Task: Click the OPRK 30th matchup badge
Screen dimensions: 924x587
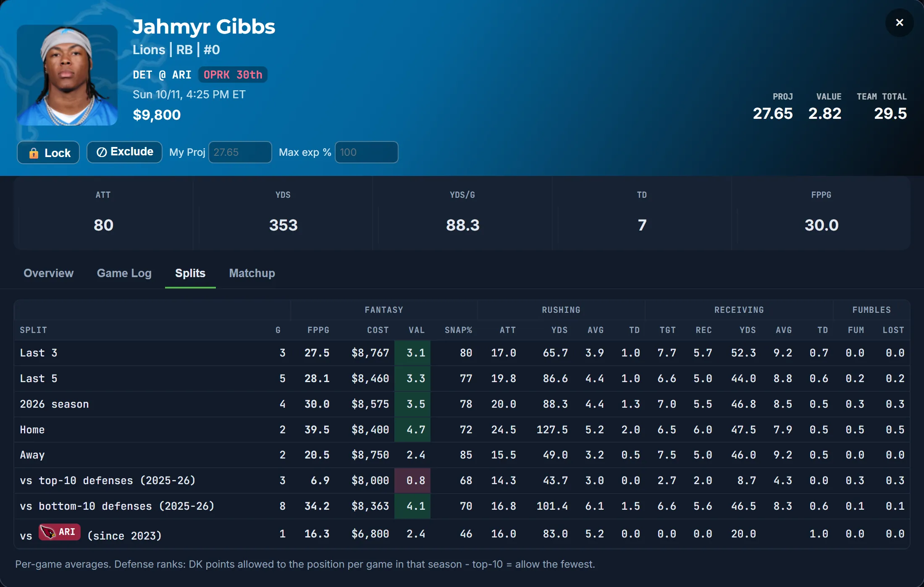Action: 233,75
